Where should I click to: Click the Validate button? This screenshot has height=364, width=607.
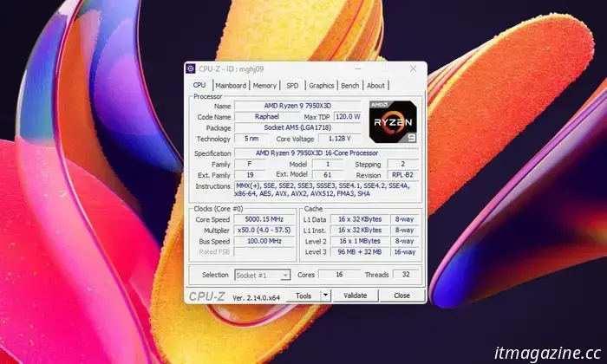356,296
